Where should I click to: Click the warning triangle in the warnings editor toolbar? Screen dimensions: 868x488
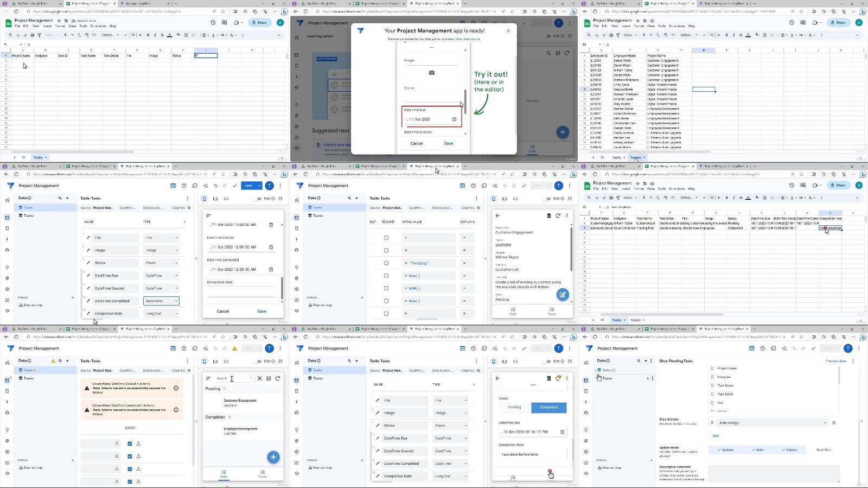[x=234, y=348]
